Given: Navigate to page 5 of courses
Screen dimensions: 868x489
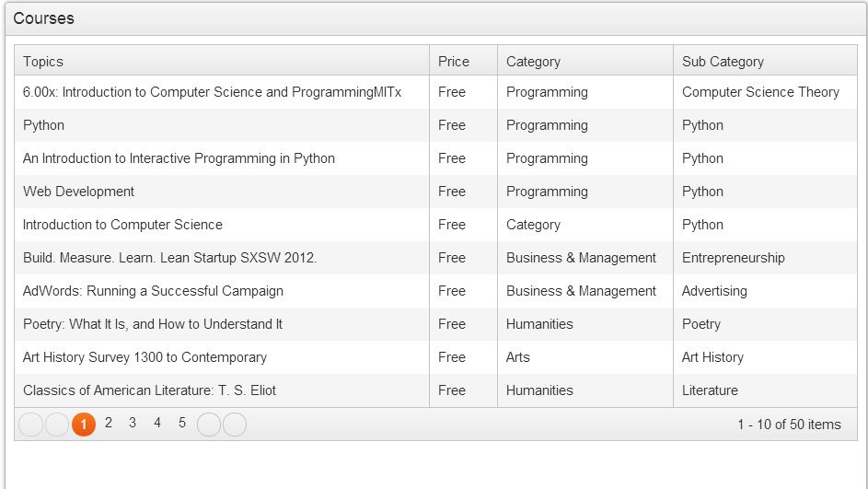Looking at the screenshot, I should coord(182,424).
